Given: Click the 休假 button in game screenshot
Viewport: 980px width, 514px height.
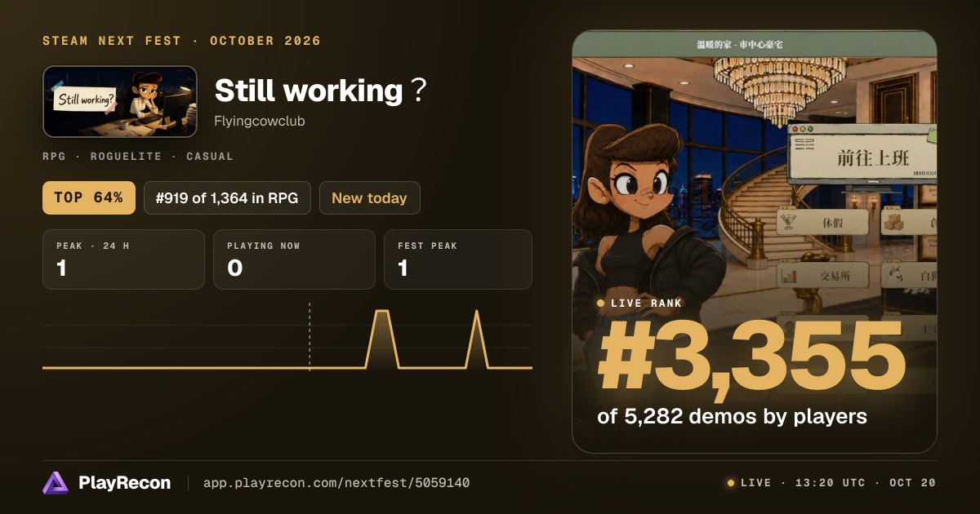Looking at the screenshot, I should (822, 223).
